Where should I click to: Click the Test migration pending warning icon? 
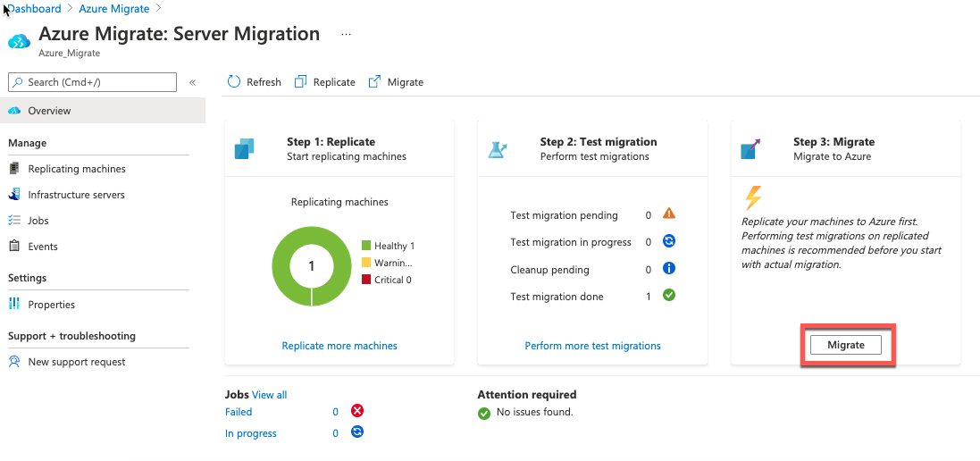pos(669,214)
